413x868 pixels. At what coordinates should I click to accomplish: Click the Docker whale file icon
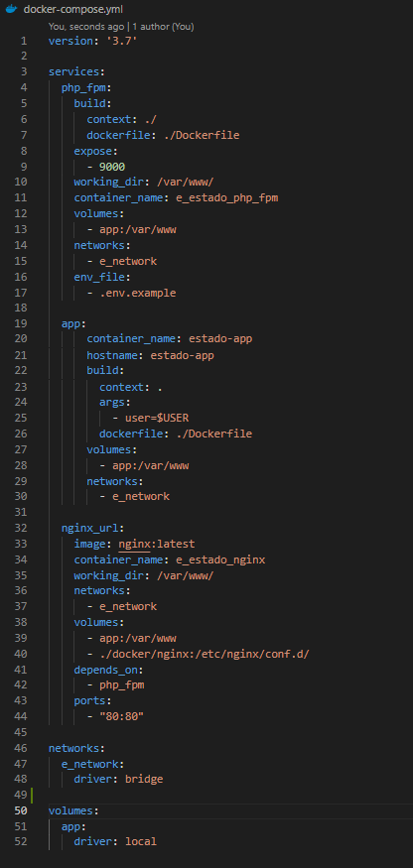point(12,9)
